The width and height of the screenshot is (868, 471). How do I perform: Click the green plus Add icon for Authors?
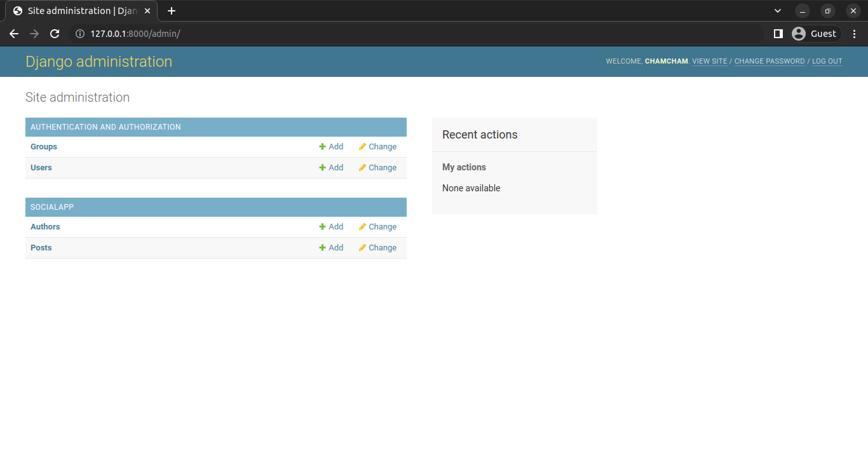point(322,227)
